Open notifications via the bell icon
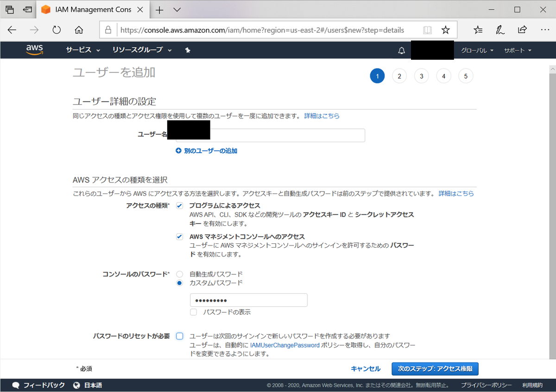This screenshot has width=556, height=392. [x=401, y=50]
